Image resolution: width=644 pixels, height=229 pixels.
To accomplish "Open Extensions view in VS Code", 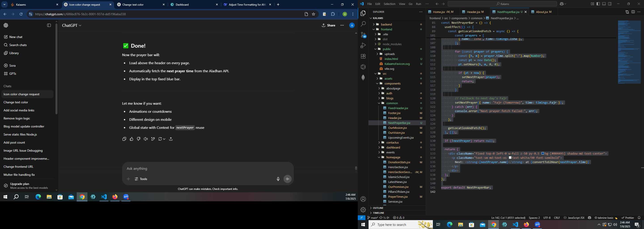I will (x=363, y=56).
